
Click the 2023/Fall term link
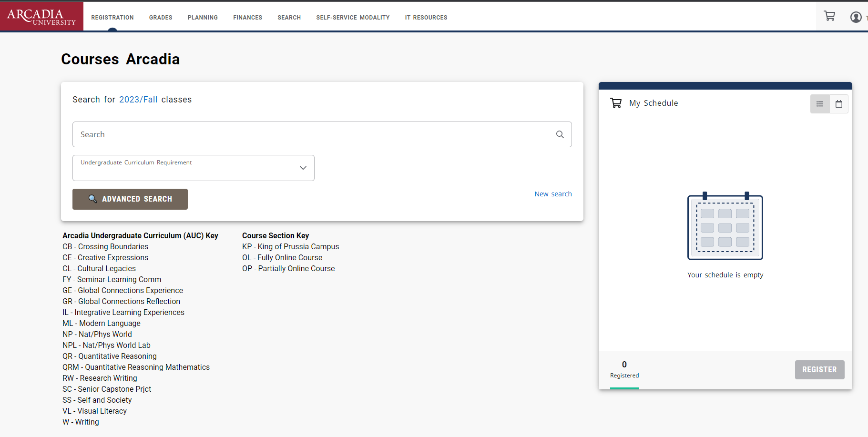click(138, 100)
